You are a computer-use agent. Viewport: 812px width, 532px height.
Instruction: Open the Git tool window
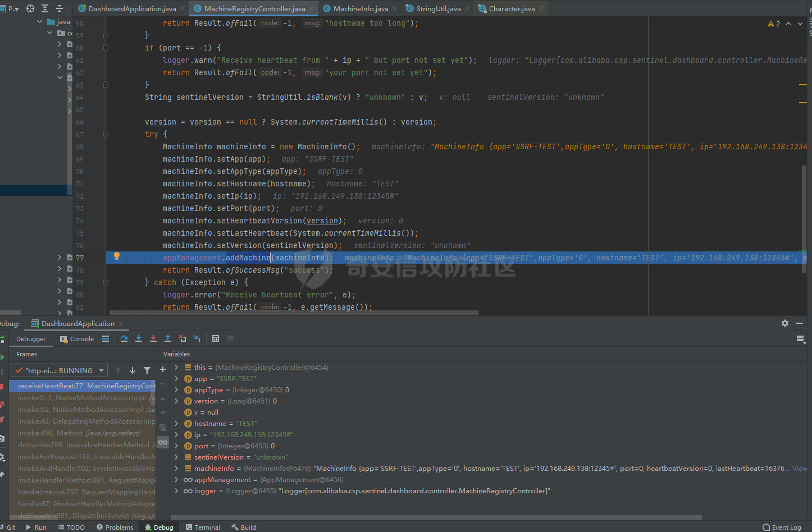tap(8, 527)
